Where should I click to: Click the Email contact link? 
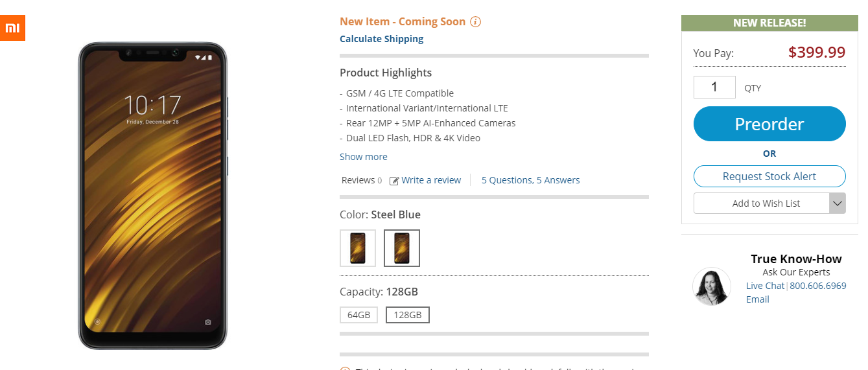click(x=758, y=299)
